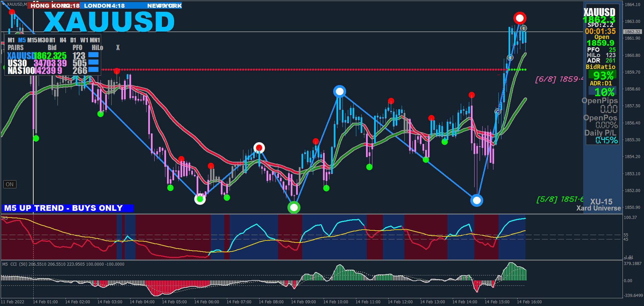This screenshot has height=306, width=644.
Task: Click the PFO column header in pairs panel
Action: pos(77,47)
